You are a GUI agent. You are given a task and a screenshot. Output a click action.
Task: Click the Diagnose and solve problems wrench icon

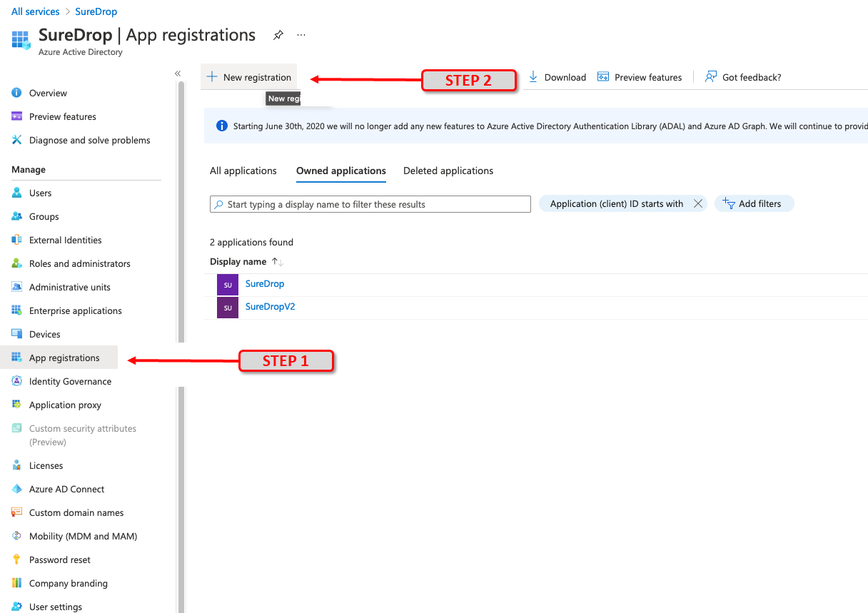coord(17,140)
